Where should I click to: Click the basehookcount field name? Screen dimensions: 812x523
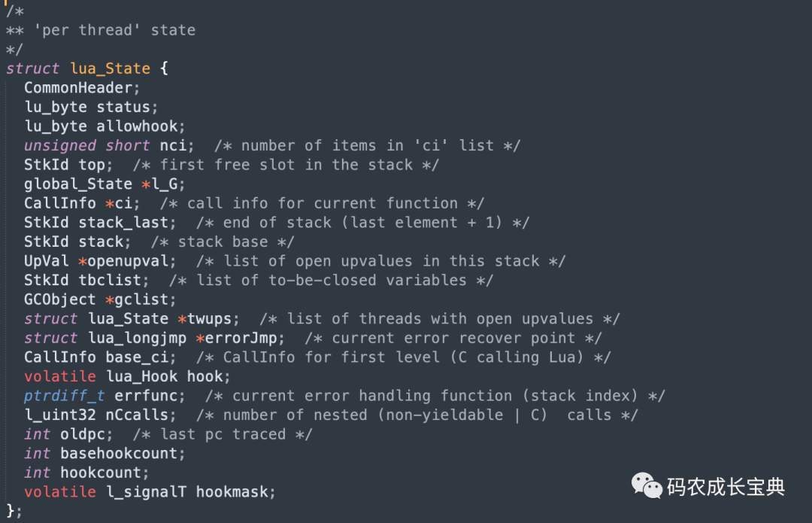123,454
